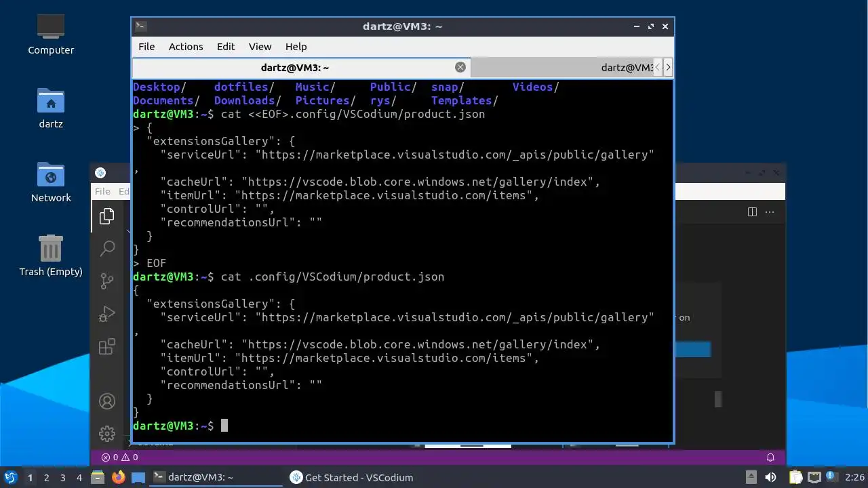Switch to the second terminal tab

[561, 67]
